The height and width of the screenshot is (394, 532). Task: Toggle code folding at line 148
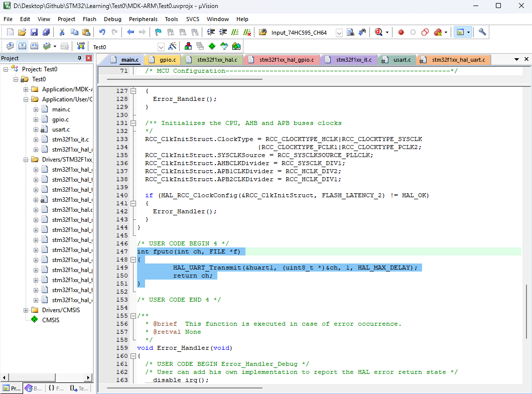pos(134,259)
